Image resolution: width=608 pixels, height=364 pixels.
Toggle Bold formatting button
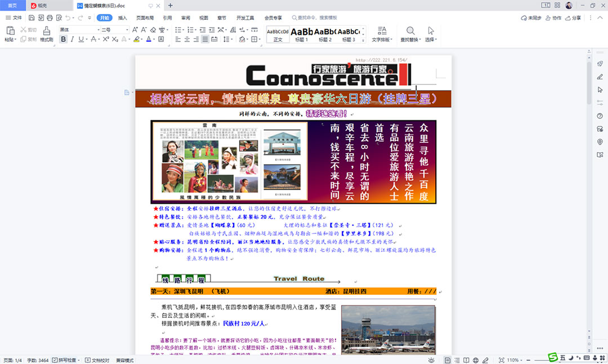click(63, 39)
